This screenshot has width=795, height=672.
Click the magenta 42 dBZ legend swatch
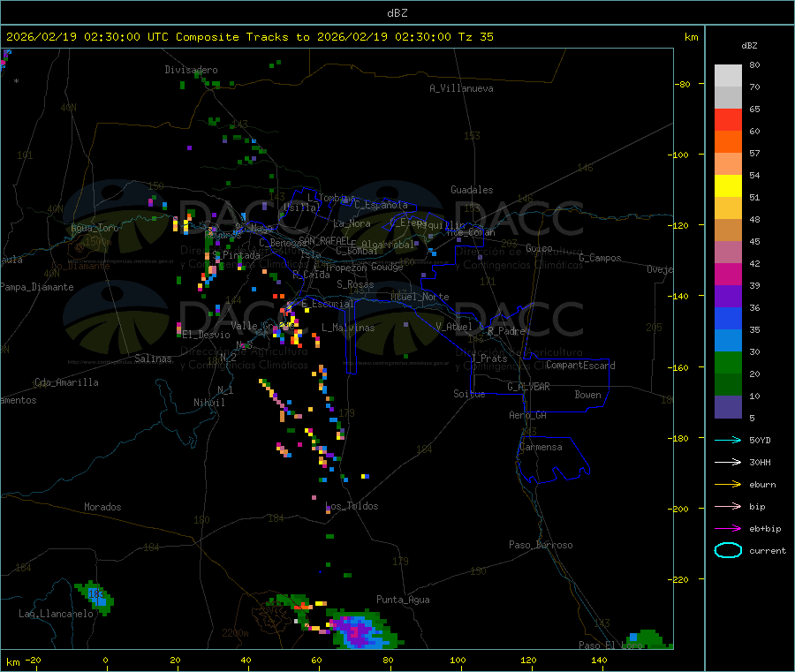pyautogui.click(x=728, y=274)
